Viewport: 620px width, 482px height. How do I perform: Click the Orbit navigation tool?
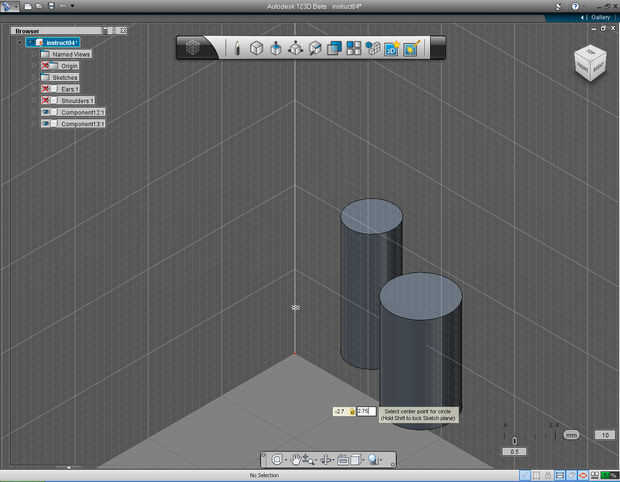pos(277,459)
